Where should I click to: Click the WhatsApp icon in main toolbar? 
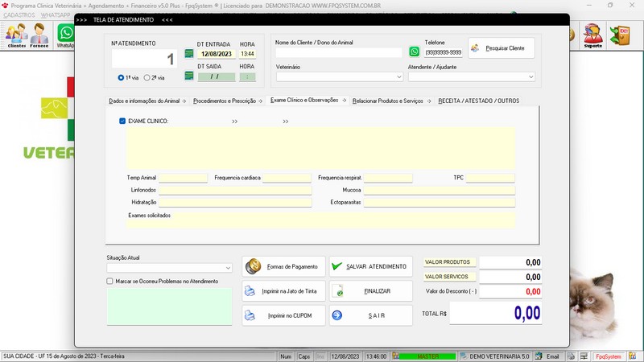click(66, 35)
